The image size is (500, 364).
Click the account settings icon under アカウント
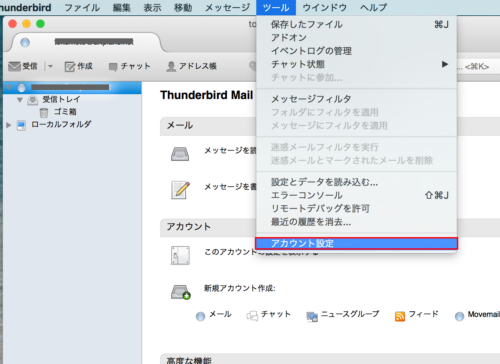(x=180, y=255)
